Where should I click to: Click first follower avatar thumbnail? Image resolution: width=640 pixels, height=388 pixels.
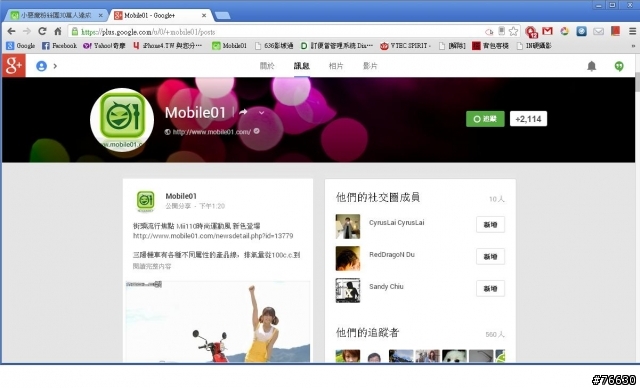point(348,356)
